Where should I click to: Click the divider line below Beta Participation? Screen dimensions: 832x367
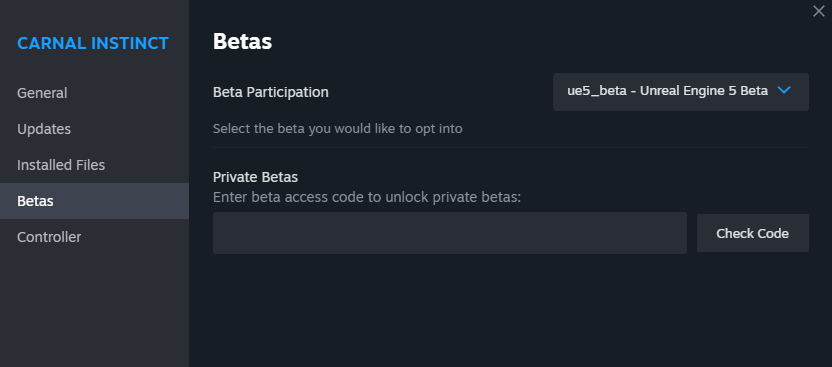coord(511,147)
